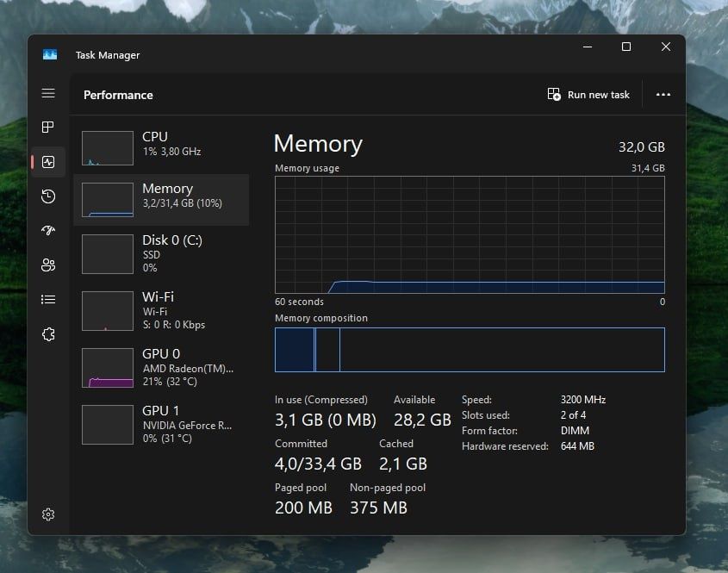The height and width of the screenshot is (573, 728).
Task: Click the 32,0 GB total memory value
Action: point(642,147)
